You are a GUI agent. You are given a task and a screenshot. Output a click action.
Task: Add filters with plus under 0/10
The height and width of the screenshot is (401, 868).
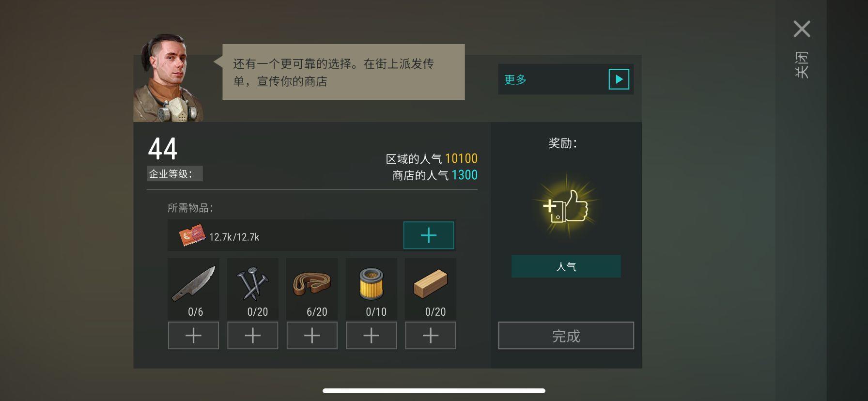point(371,335)
